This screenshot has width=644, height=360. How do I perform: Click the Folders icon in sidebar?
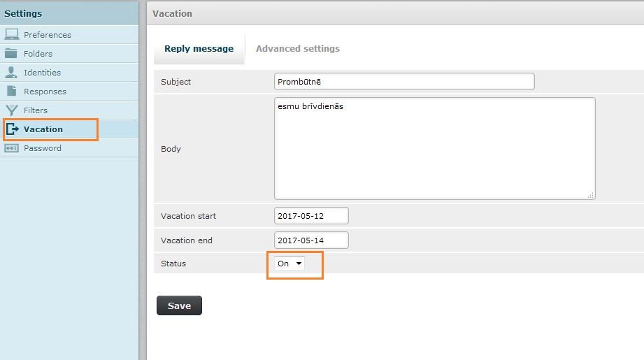[11, 53]
